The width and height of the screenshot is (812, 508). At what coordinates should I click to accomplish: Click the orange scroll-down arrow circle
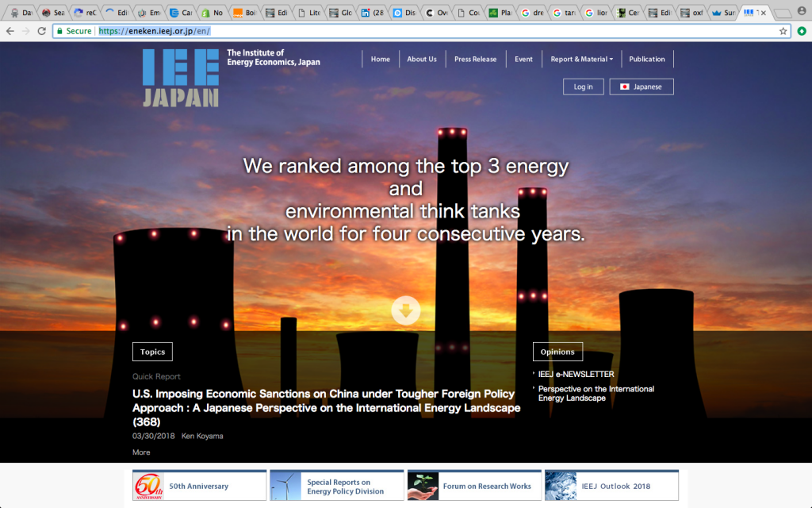pos(405,311)
